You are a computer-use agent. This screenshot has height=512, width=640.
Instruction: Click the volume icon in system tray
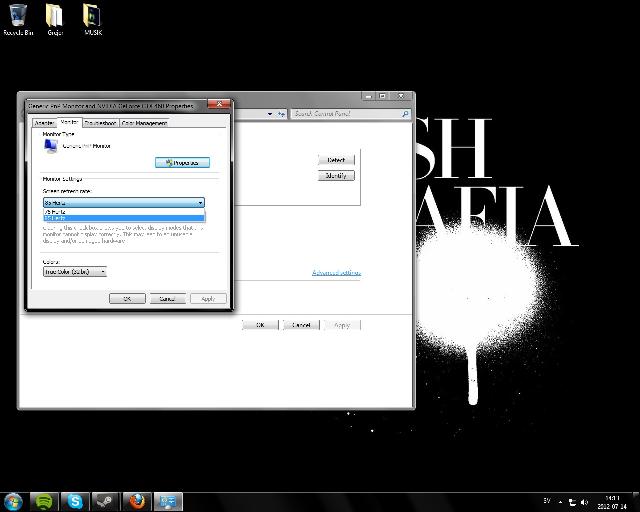click(584, 502)
